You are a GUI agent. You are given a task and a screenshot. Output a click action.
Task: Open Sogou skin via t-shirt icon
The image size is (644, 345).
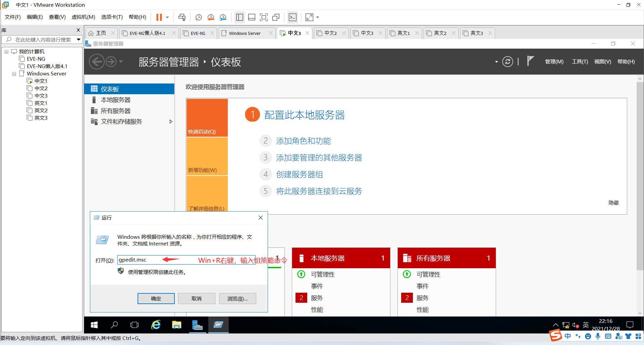tap(629, 336)
